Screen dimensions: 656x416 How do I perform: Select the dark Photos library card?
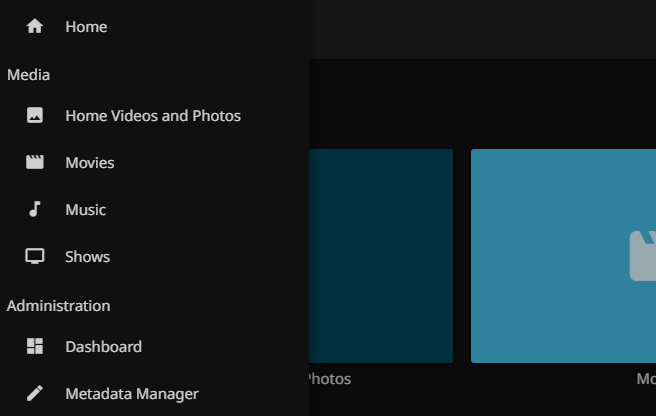381,256
